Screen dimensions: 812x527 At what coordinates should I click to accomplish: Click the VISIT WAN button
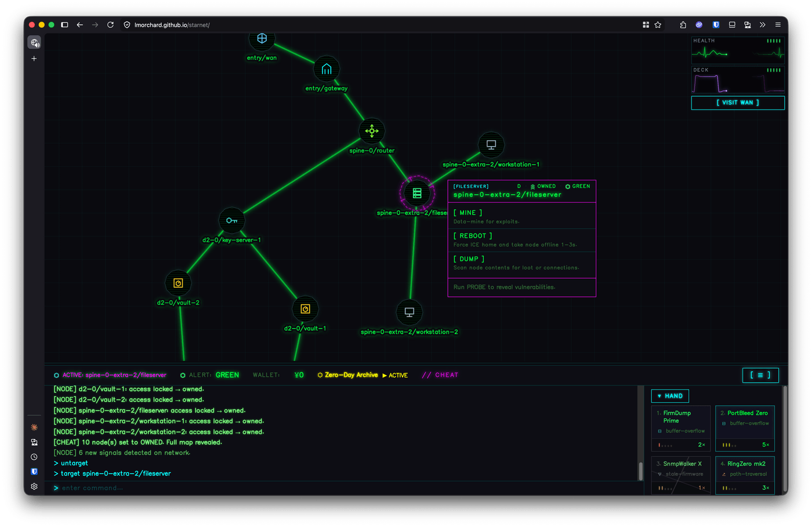738,103
